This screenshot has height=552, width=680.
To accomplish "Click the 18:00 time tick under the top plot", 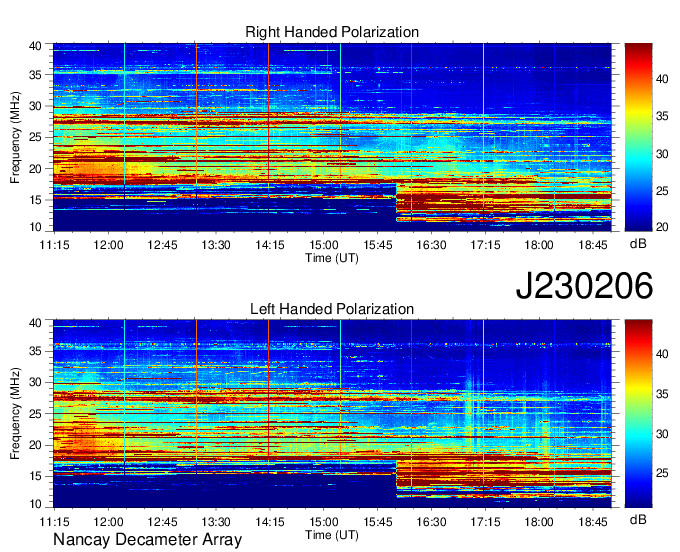I will click(539, 245).
